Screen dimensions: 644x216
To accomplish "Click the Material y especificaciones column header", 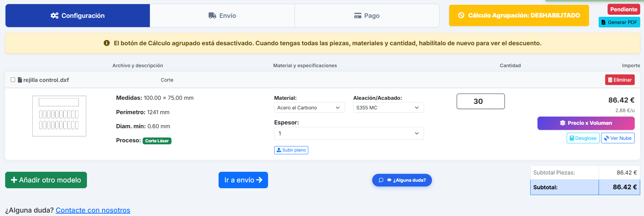I will (x=305, y=65).
